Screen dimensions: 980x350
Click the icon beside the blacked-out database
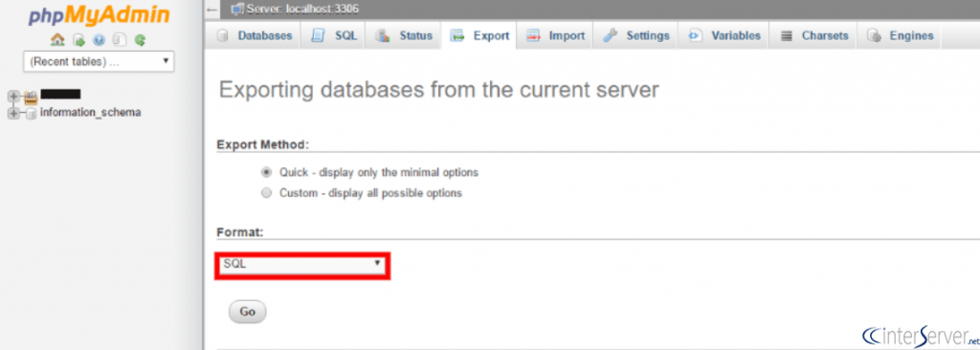click(x=31, y=97)
